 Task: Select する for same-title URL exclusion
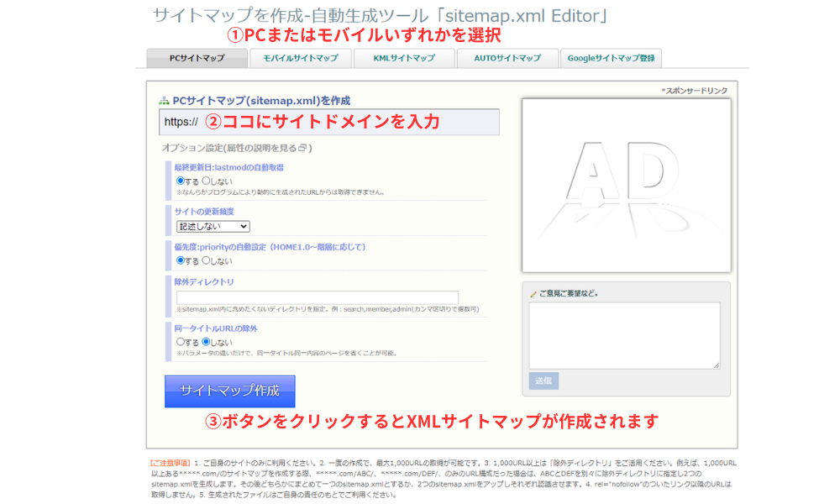click(x=180, y=342)
